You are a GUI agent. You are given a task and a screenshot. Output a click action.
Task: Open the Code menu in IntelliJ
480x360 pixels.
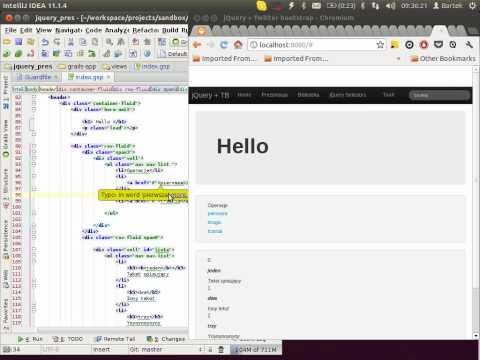(93, 30)
